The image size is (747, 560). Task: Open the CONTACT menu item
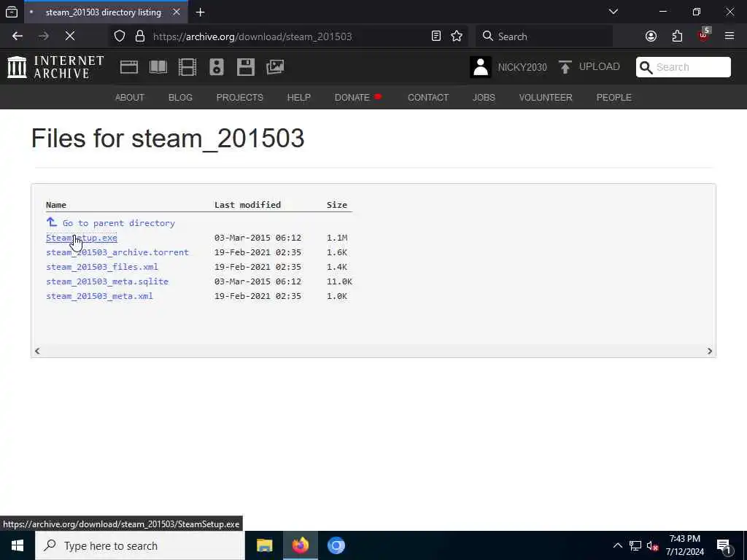click(x=427, y=98)
